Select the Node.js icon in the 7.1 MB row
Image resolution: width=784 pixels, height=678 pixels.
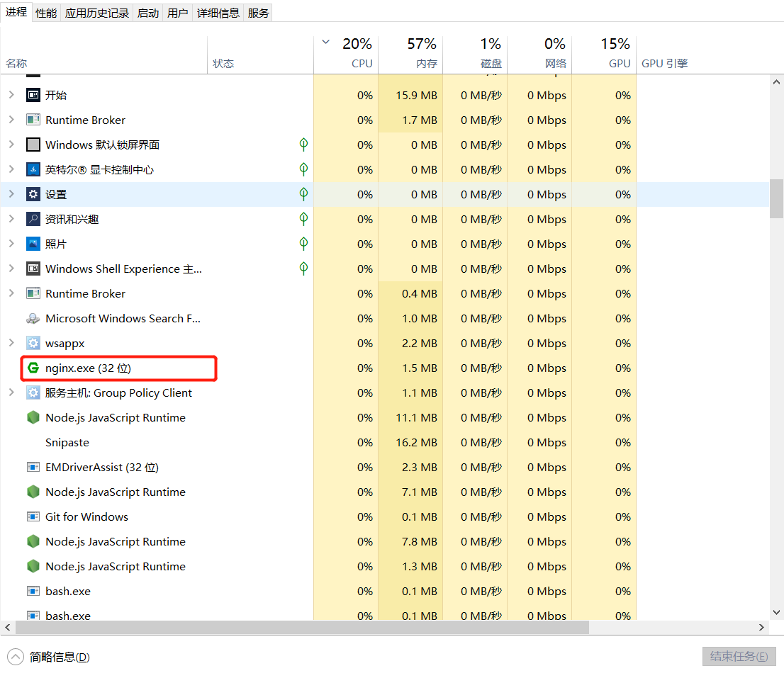(x=33, y=492)
